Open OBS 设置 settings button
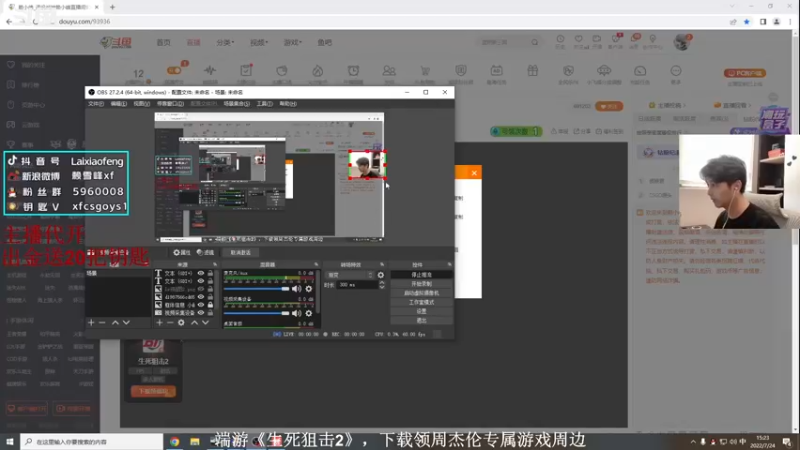 (421, 311)
